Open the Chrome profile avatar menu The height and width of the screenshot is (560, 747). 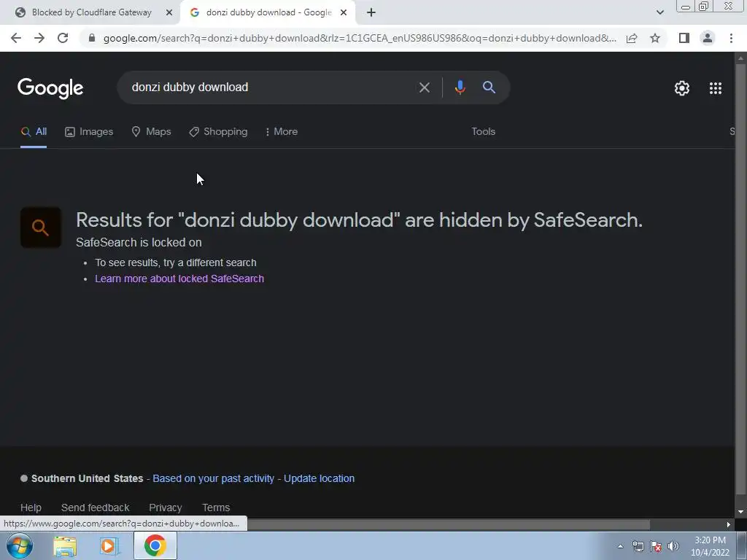pyautogui.click(x=708, y=38)
